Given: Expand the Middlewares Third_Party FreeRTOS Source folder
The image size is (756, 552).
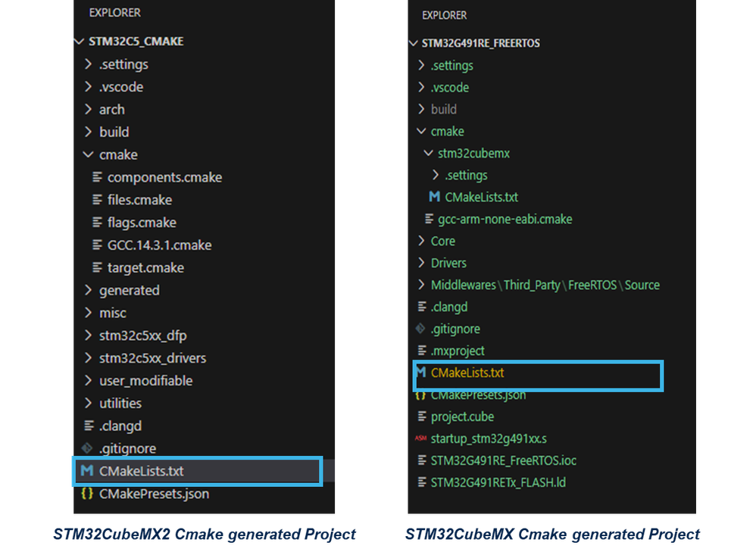Looking at the screenshot, I should click(x=421, y=285).
